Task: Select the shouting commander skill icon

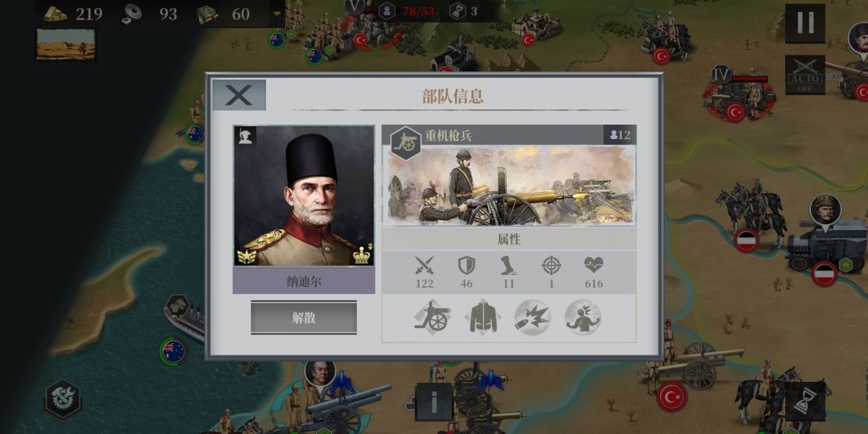Action: click(x=583, y=317)
